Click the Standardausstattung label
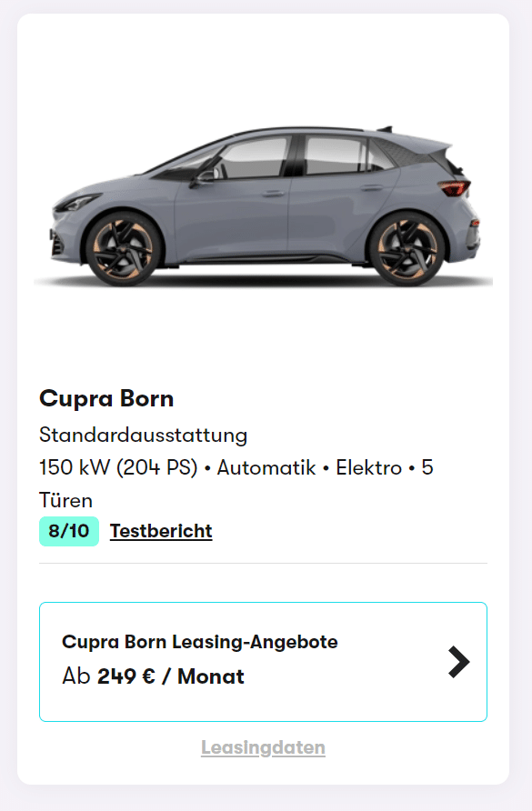 [144, 435]
